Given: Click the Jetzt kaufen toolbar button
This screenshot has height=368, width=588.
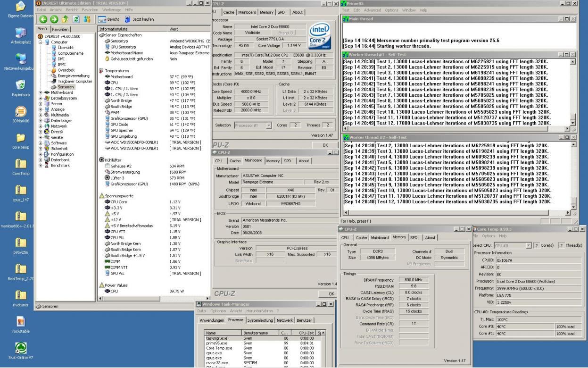Looking at the screenshot, I should [139, 19].
